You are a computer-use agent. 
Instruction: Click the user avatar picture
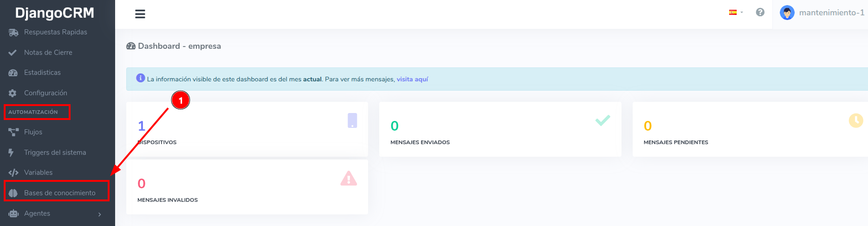click(787, 13)
